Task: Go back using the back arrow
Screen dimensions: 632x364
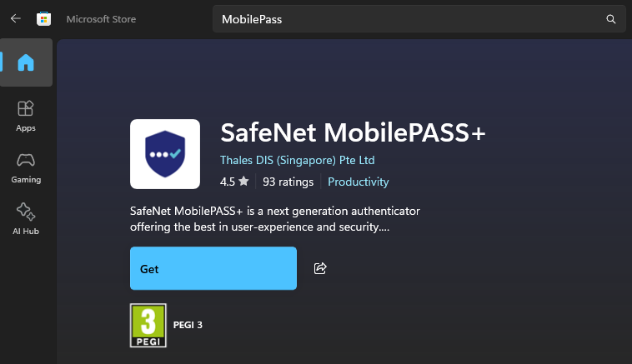Action: point(16,18)
